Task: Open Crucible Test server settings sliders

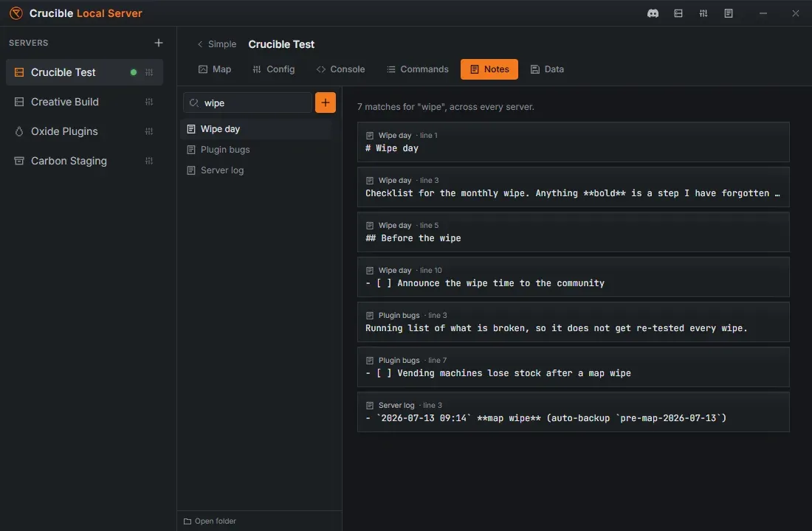Action: pyautogui.click(x=149, y=72)
